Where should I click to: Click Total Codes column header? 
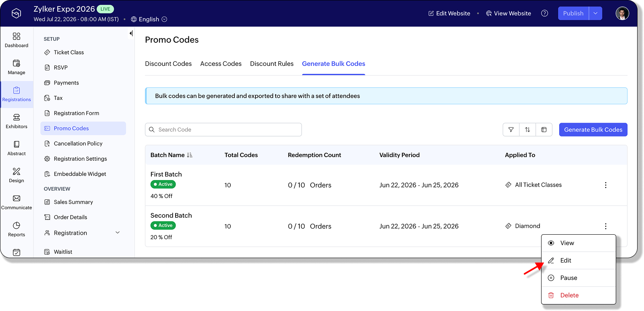[x=241, y=155]
